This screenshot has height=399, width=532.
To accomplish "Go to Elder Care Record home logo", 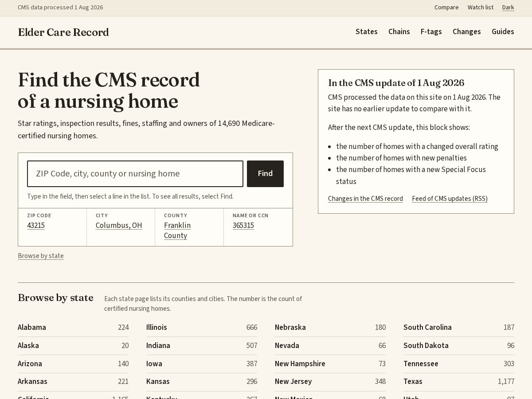I will point(63,32).
